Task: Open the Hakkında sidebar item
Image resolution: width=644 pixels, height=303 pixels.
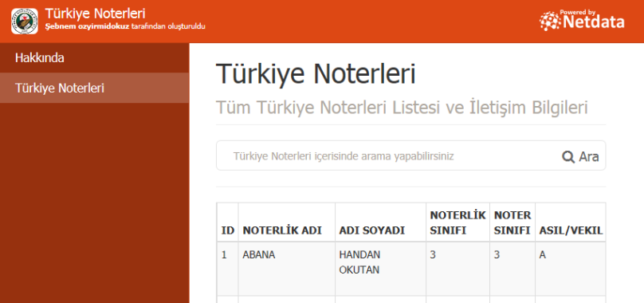Action: coord(95,58)
